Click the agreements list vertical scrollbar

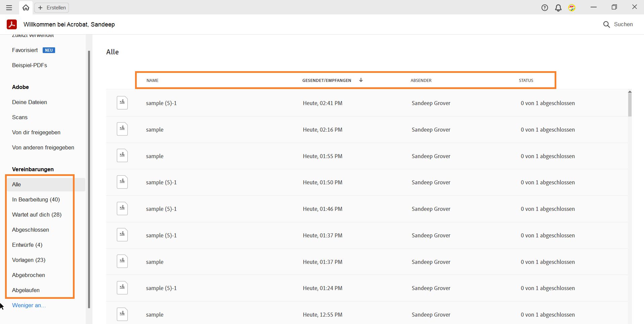630,104
